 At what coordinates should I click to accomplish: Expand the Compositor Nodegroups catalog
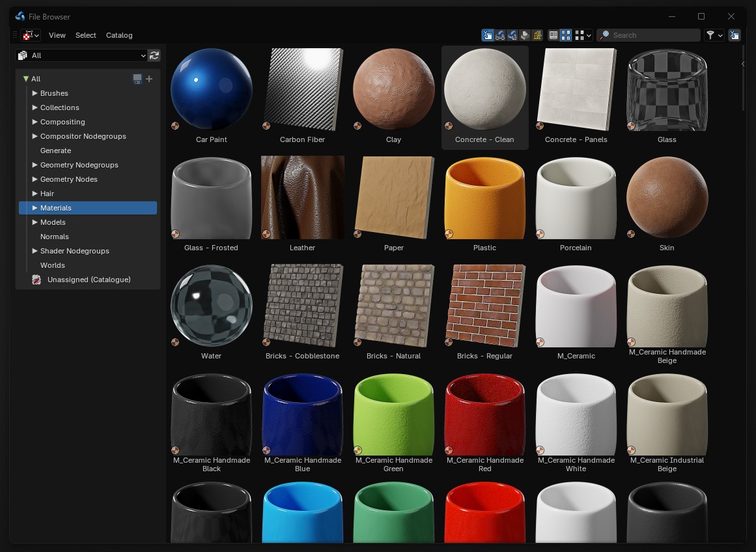click(35, 136)
